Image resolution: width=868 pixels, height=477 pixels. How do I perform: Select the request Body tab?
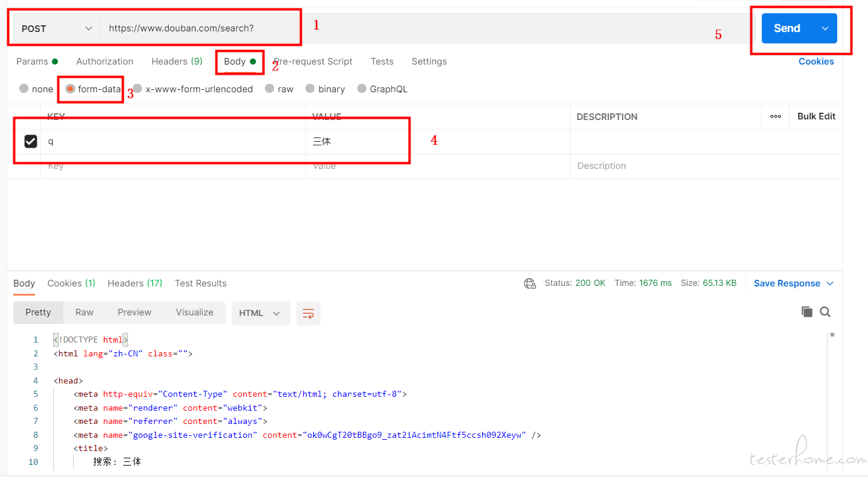pyautogui.click(x=240, y=62)
